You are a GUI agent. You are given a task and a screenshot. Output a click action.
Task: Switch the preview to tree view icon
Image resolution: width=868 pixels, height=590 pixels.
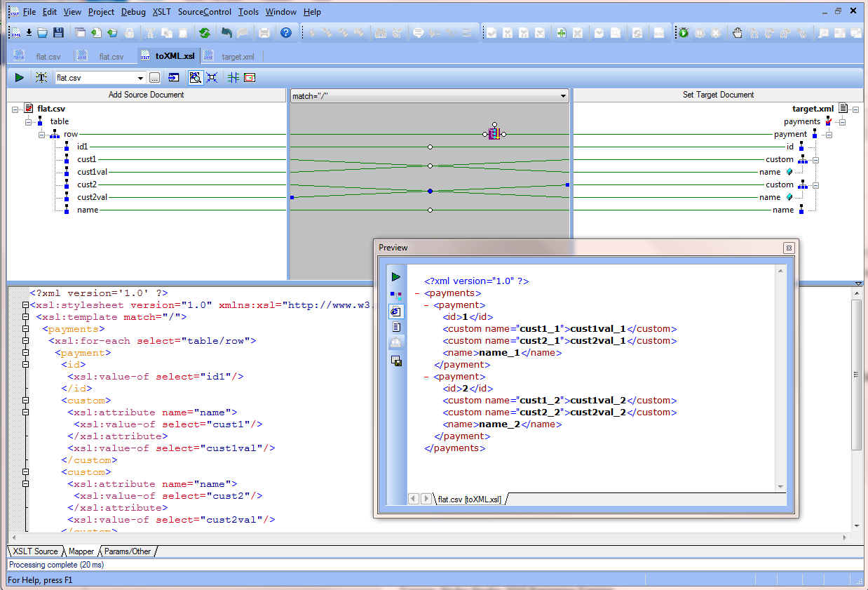[x=396, y=295]
